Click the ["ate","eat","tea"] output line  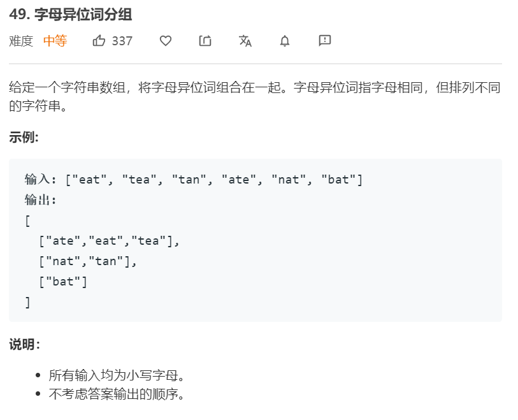109,241
